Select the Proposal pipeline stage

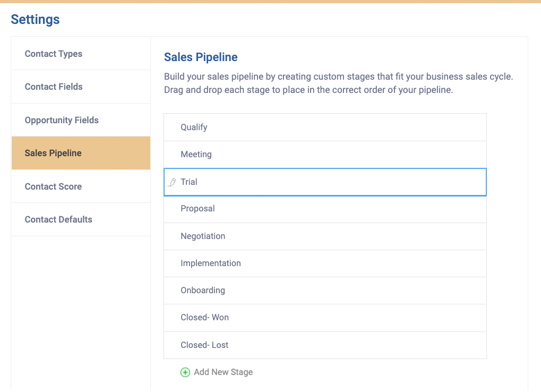coord(325,209)
